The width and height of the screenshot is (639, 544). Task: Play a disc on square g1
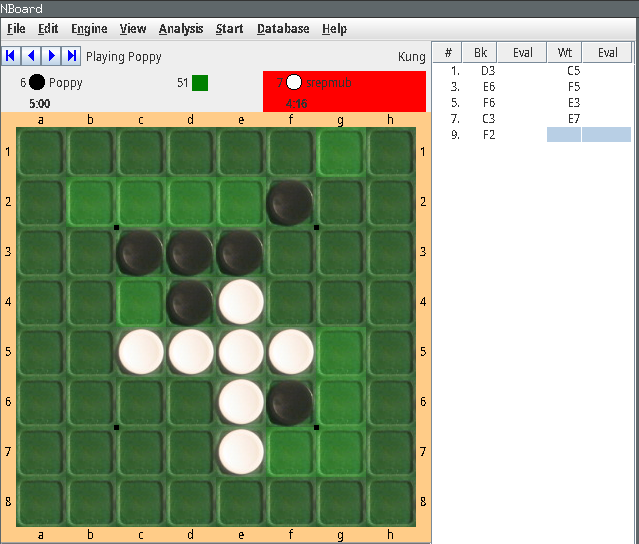tap(341, 152)
